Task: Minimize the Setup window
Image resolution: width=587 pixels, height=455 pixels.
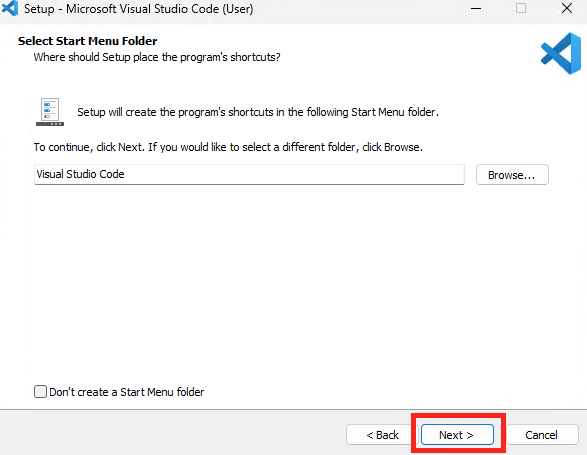Action: pyautogui.click(x=476, y=9)
